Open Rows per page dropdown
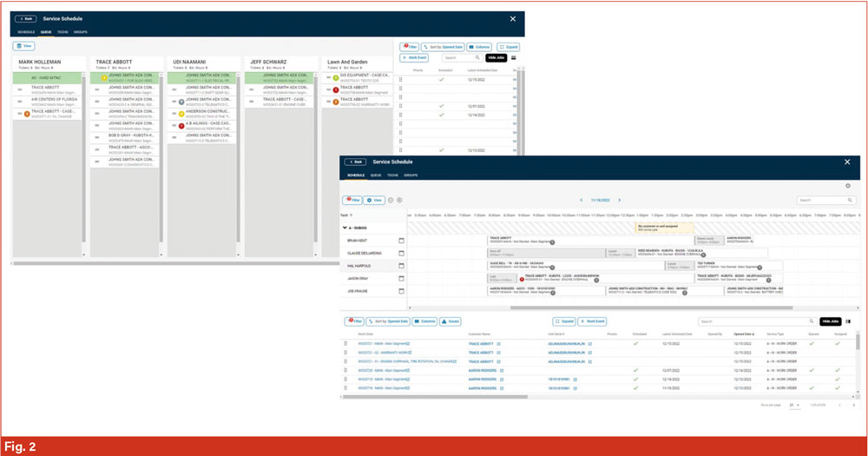The image size is (868, 456). 794,405
